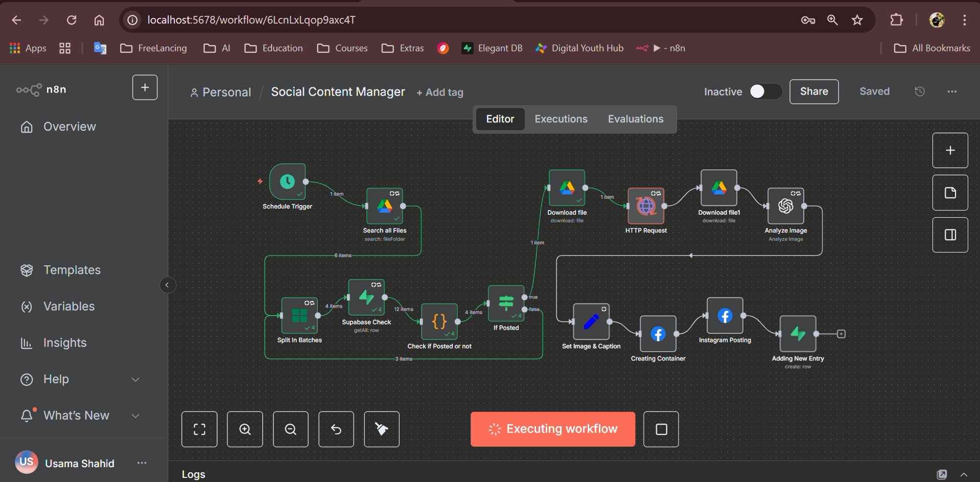Open the Supabase Check node
Image resolution: width=980 pixels, height=482 pixels.
point(366,297)
